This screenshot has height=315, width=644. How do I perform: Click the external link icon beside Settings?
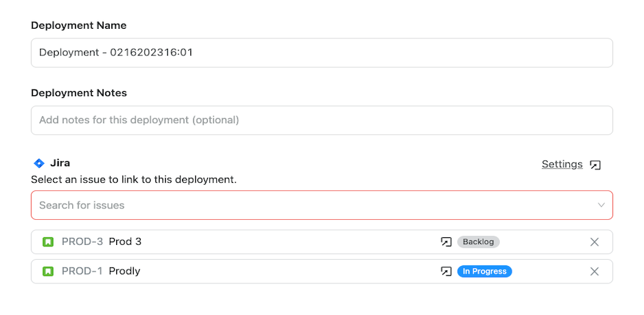coord(595,164)
